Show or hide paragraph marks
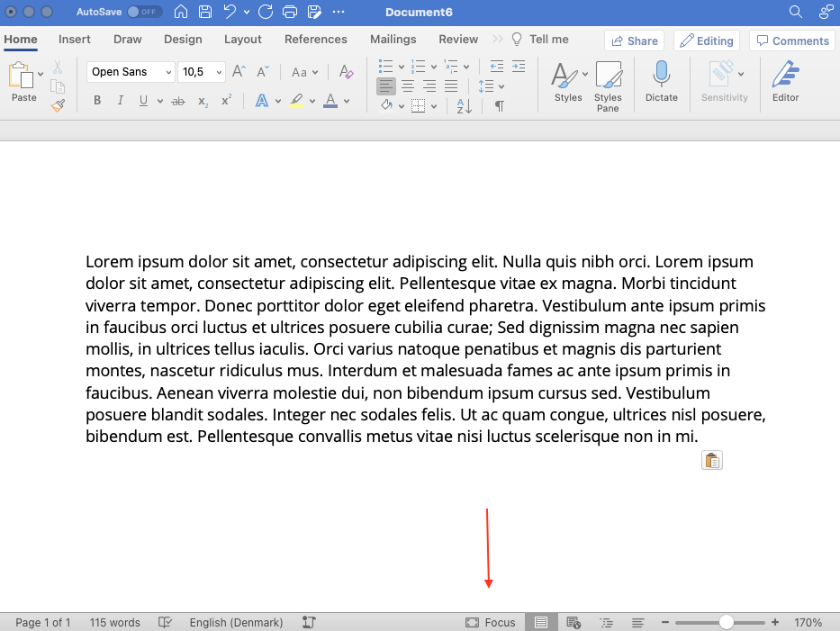 pyautogui.click(x=499, y=106)
